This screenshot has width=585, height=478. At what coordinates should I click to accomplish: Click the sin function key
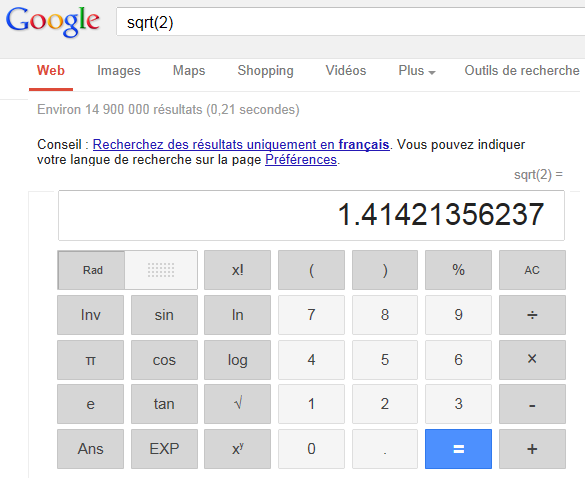coord(164,315)
